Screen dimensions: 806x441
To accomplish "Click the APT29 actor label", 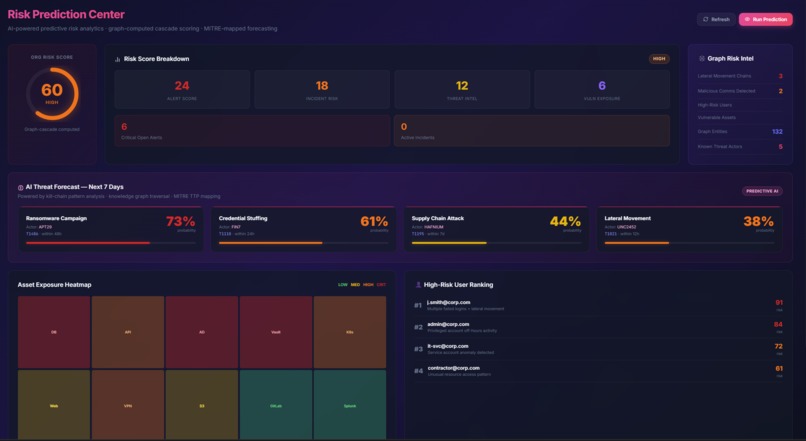I will point(45,227).
